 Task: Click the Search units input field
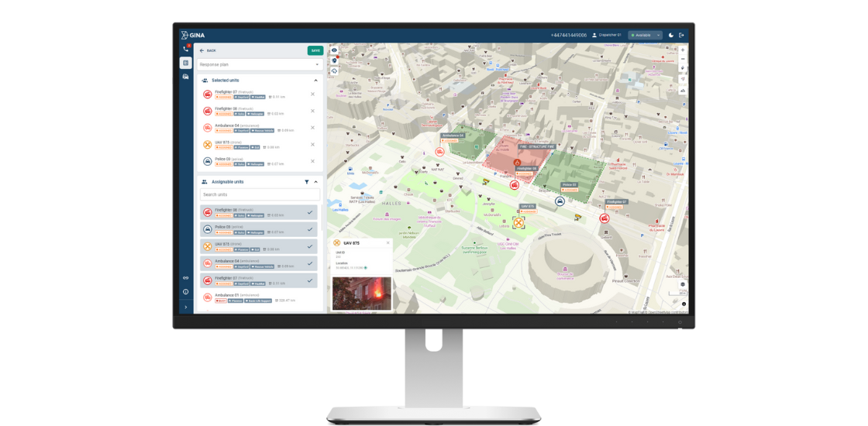coord(260,194)
